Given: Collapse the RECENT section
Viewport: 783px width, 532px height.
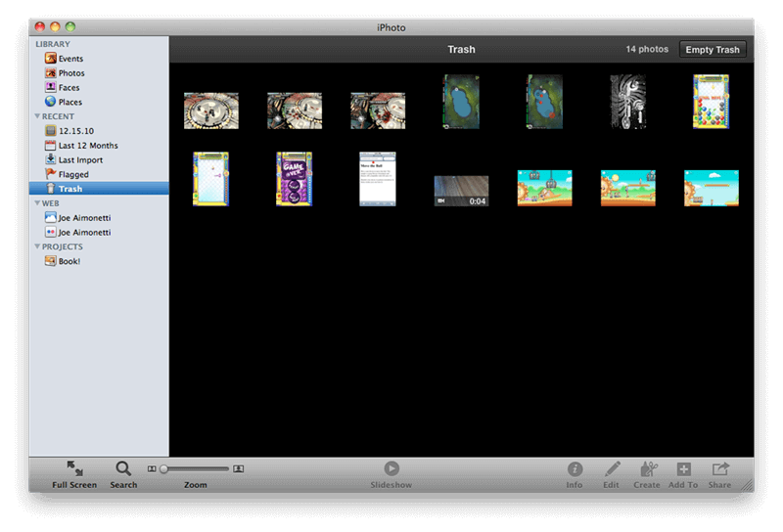Looking at the screenshot, I should [x=37, y=116].
